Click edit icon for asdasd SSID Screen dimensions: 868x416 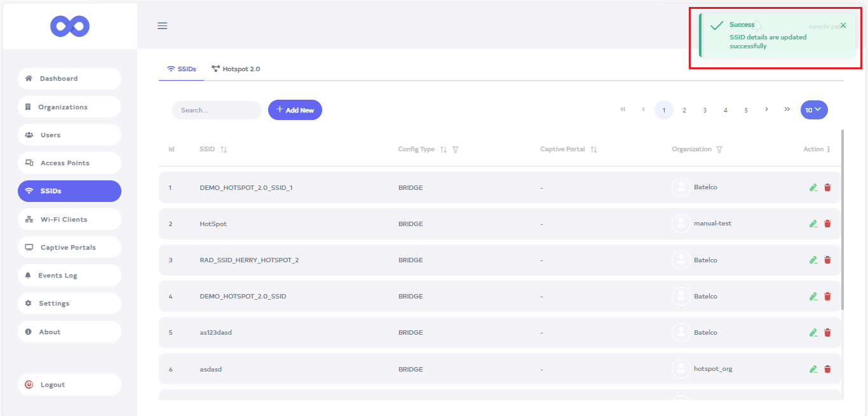click(x=813, y=369)
